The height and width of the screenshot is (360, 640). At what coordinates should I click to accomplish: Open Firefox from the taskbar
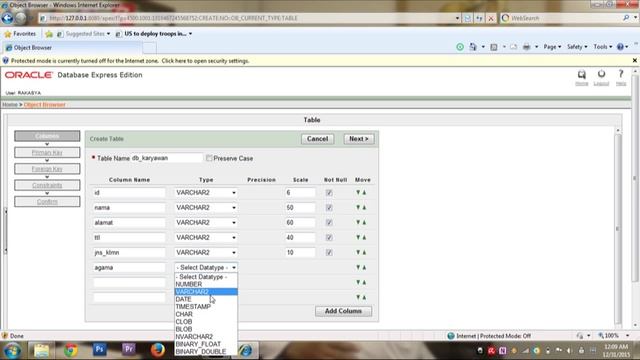click(x=158, y=350)
